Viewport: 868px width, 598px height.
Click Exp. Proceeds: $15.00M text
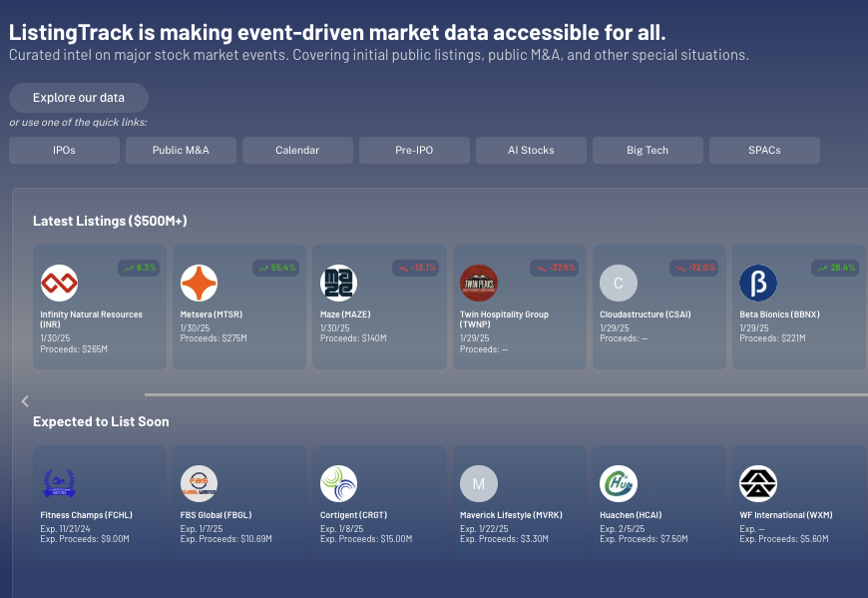366,539
